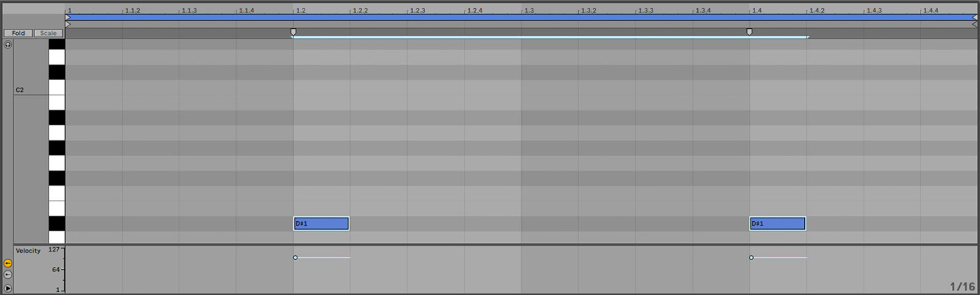Click the loop end marker at 1.4
Screen dimensions: 980x295
coord(749,32)
